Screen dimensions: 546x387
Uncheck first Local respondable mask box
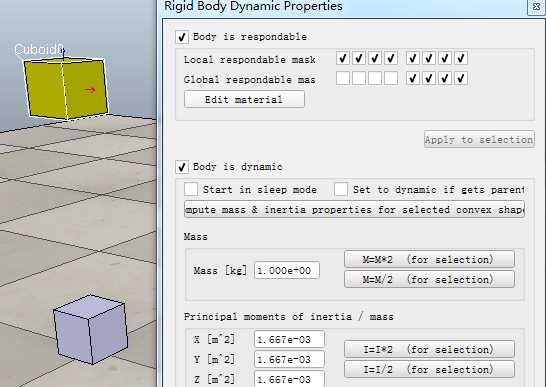click(343, 58)
